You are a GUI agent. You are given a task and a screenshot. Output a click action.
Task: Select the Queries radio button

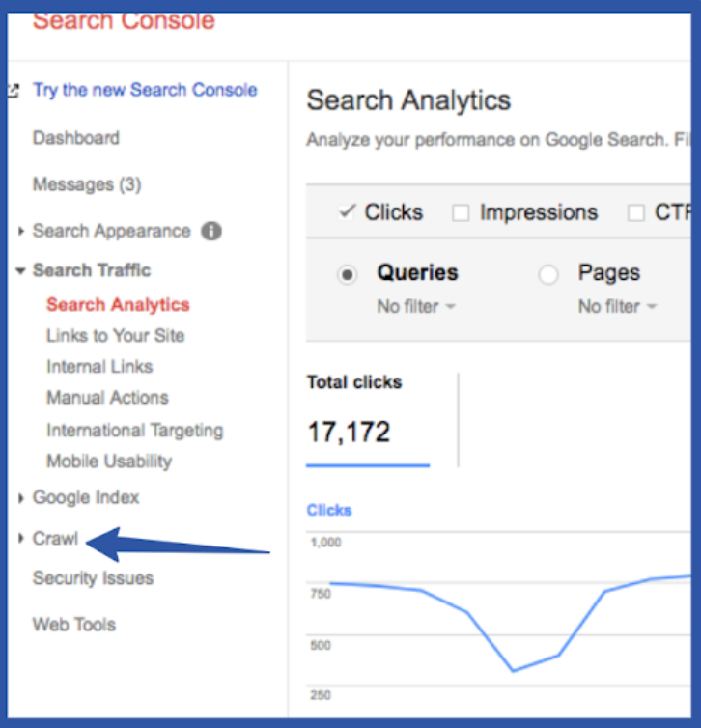[x=347, y=274]
